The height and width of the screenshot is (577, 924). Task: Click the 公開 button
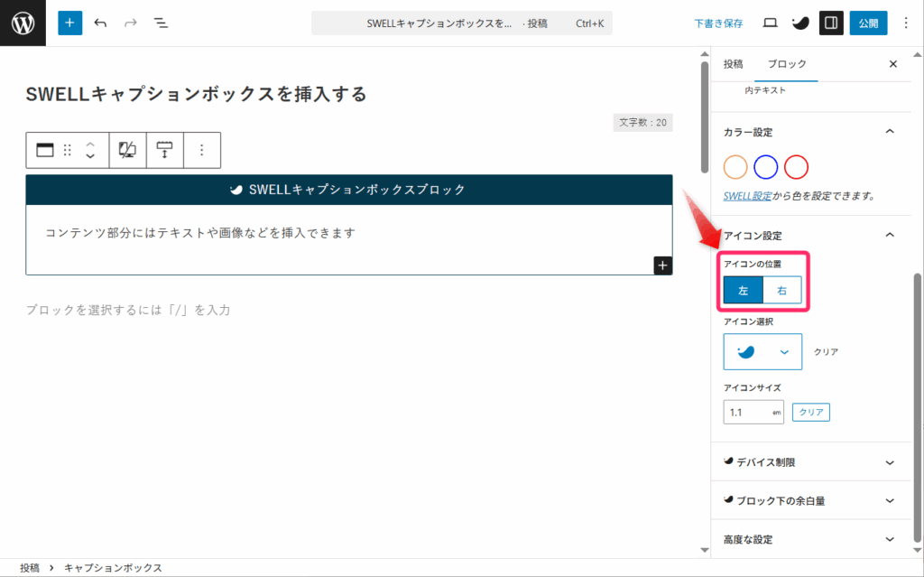click(x=868, y=23)
